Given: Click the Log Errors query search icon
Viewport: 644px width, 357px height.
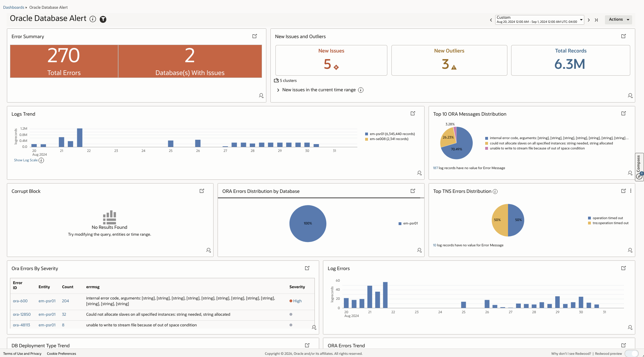Looking at the screenshot, I should pyautogui.click(x=630, y=327).
